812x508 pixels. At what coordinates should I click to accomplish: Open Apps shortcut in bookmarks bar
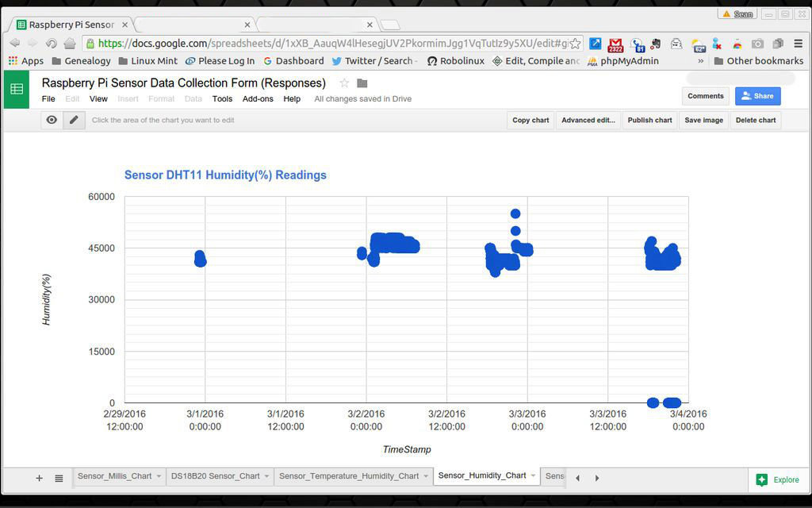tap(26, 60)
